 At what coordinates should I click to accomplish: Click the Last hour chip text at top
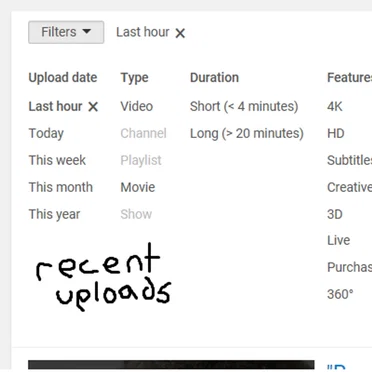(x=143, y=32)
